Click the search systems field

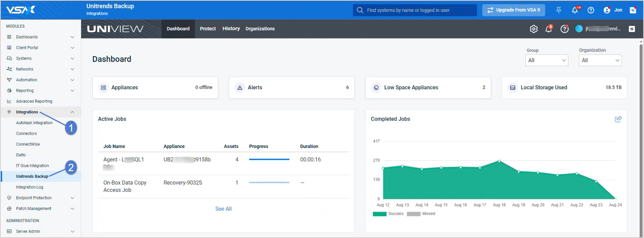pyautogui.click(x=415, y=10)
